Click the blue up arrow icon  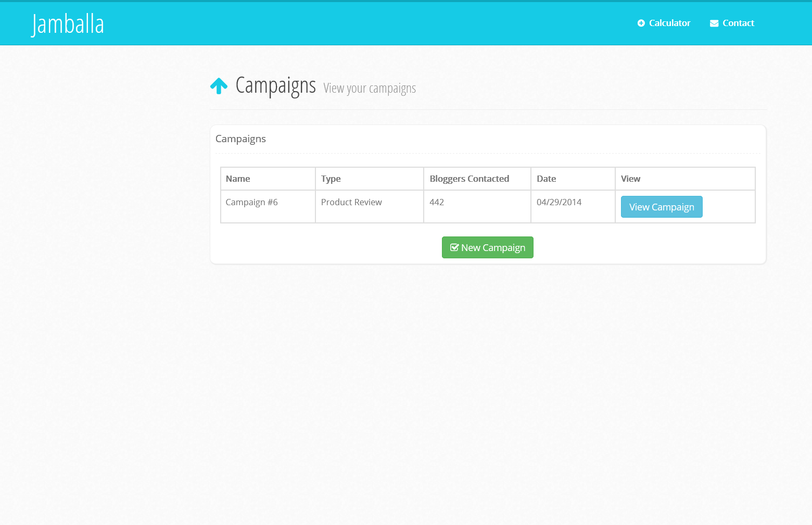click(219, 86)
